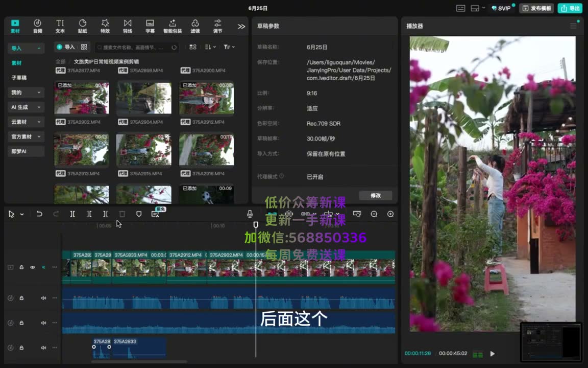
Task: Zoom in the timeline
Action: [x=390, y=214]
